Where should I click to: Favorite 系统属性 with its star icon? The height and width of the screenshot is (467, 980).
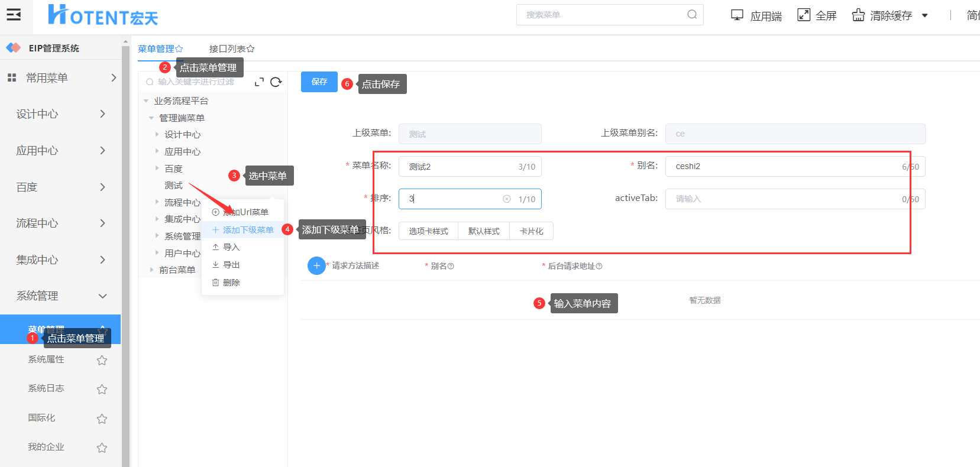(x=102, y=360)
